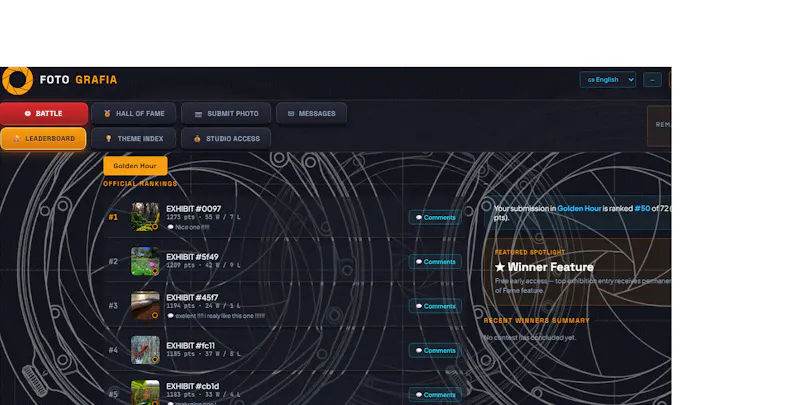The image size is (800, 405).
Task: Open Comments for Exhibit #0097
Action: tap(435, 217)
